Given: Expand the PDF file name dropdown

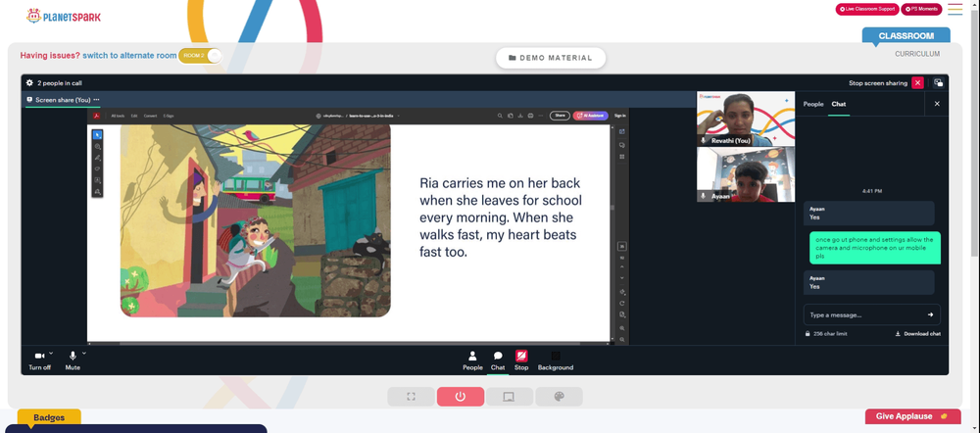Looking at the screenshot, I should 399,116.
